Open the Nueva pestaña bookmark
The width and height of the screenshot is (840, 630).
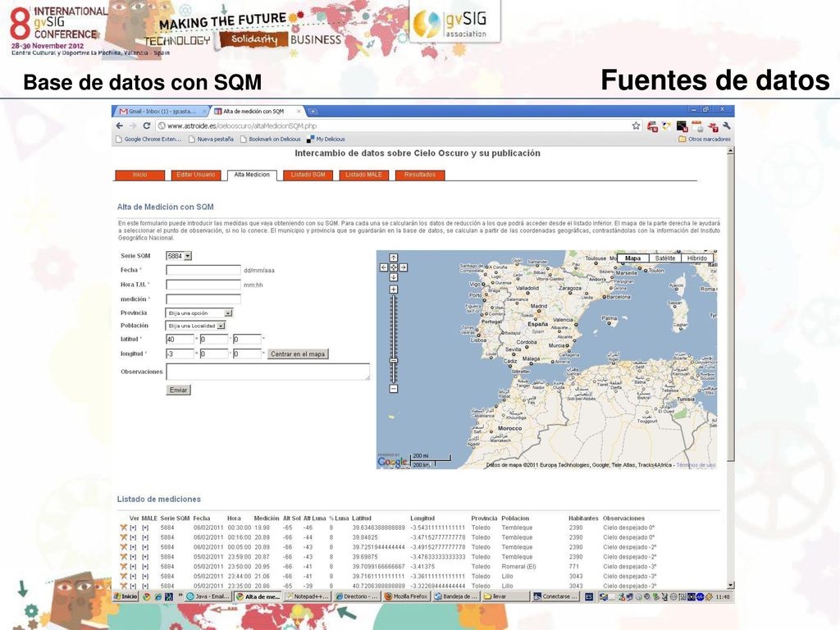tap(211, 139)
